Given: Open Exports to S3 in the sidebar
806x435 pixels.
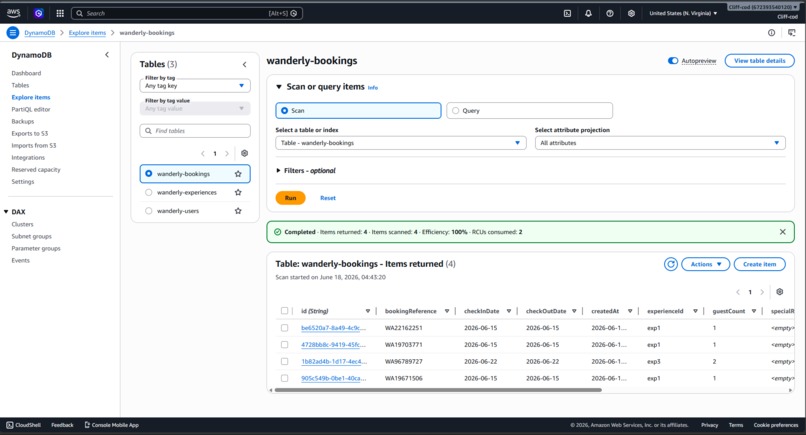Looking at the screenshot, I should tap(30, 134).
